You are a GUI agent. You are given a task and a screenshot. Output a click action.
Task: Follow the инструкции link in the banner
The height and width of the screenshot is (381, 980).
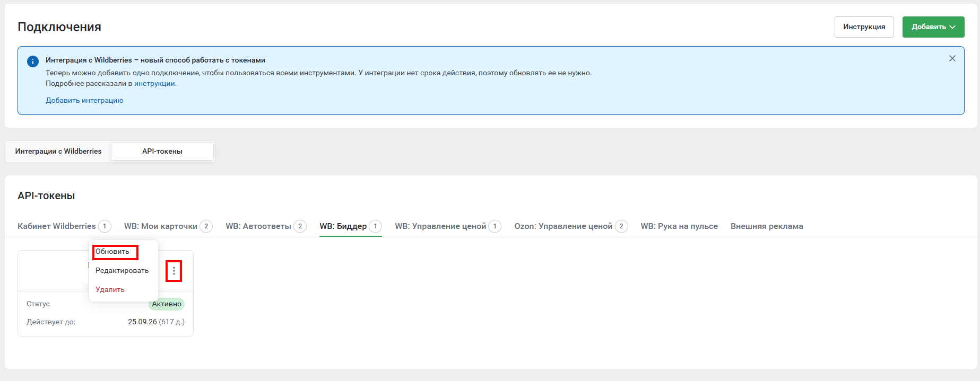click(x=154, y=83)
